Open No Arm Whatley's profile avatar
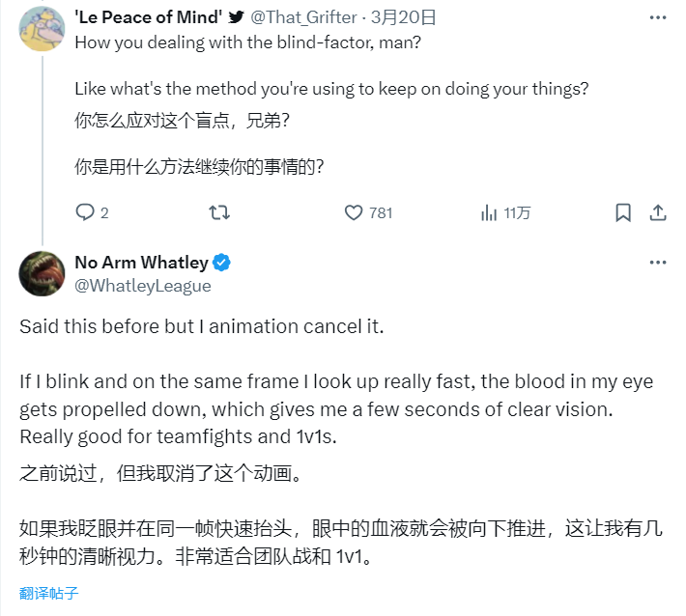Screen dimensions: 686x616 [42, 273]
